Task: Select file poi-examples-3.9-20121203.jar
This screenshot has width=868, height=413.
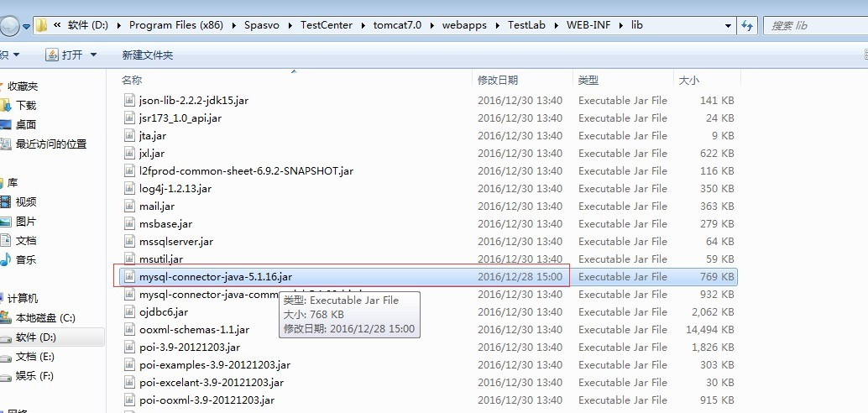Action: [215, 365]
